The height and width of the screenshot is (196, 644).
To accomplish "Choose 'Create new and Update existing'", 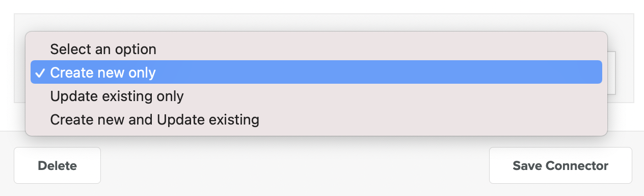I will 316,119.
